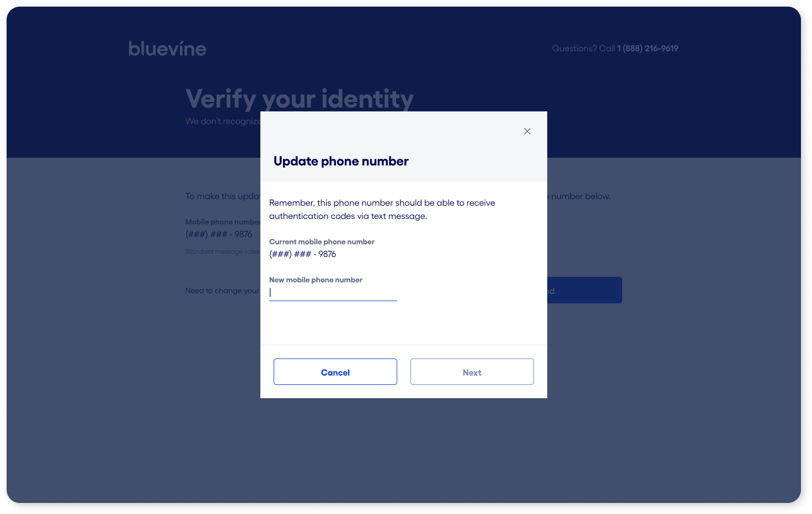Click the Questions? Call header text

coord(583,48)
